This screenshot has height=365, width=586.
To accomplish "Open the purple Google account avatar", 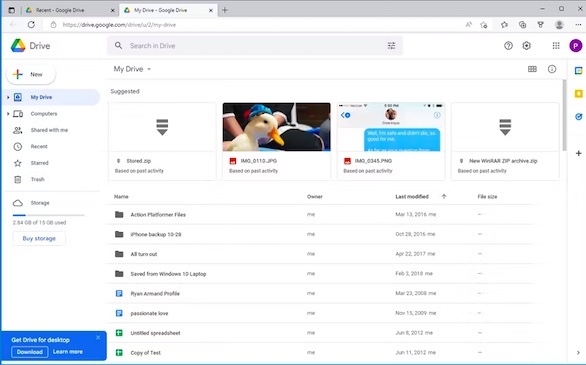I will point(576,46).
